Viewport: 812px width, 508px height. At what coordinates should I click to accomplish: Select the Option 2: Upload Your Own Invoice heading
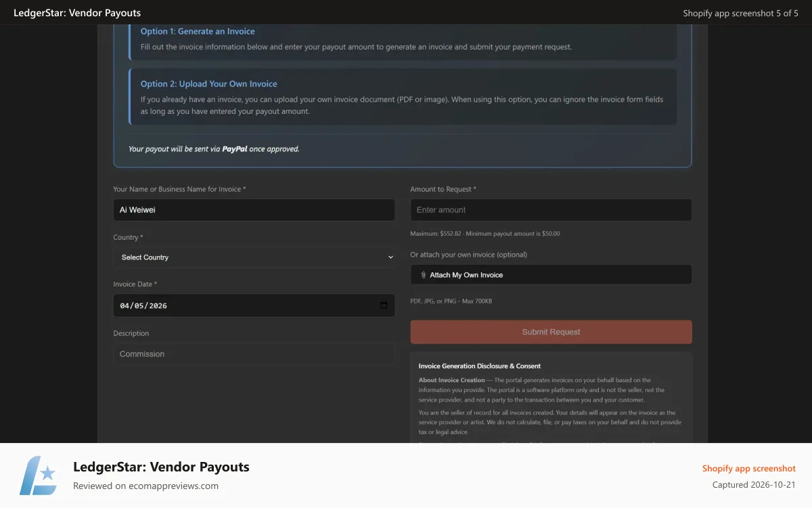209,84
